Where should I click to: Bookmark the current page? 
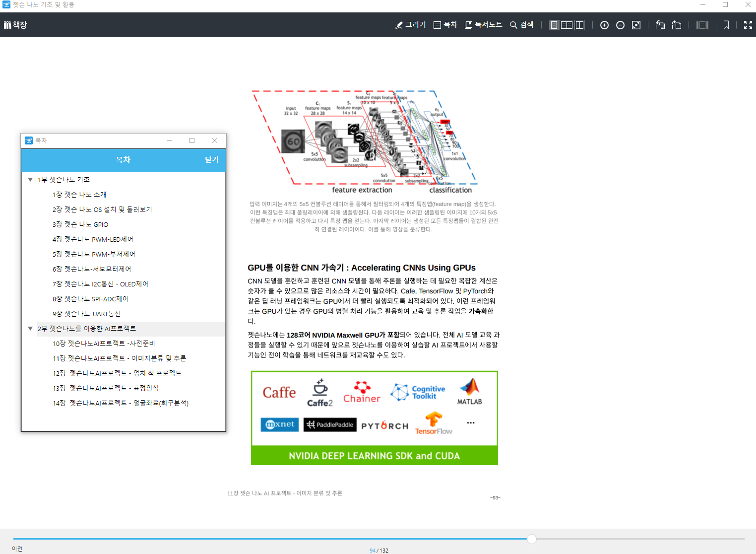(726, 25)
